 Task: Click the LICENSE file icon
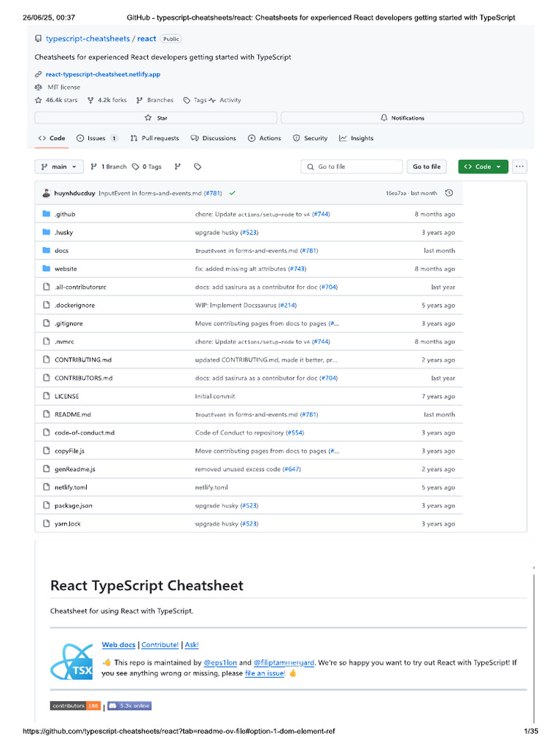click(x=46, y=396)
